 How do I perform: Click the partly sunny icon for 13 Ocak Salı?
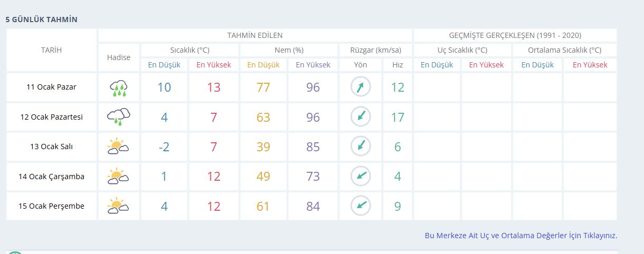pos(119,146)
